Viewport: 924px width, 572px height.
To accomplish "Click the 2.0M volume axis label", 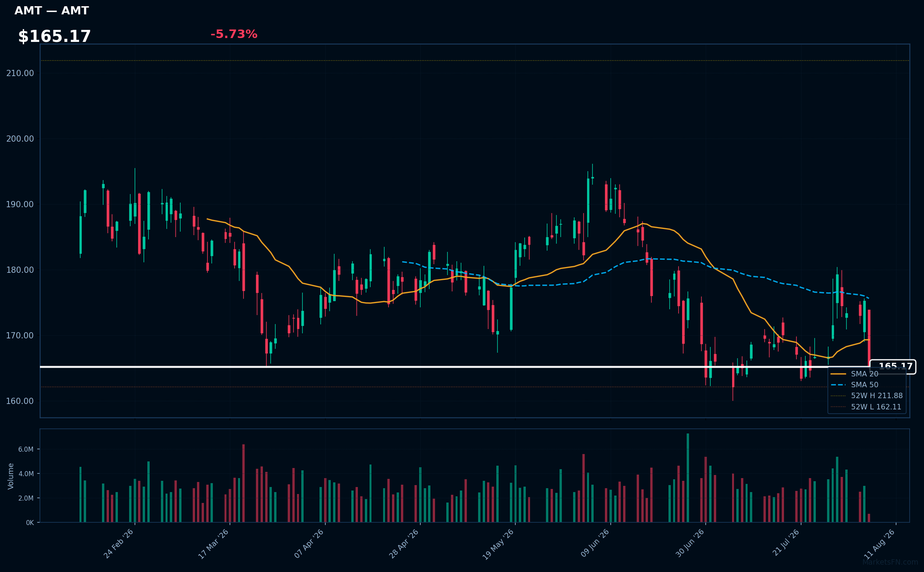I will tap(26, 498).
